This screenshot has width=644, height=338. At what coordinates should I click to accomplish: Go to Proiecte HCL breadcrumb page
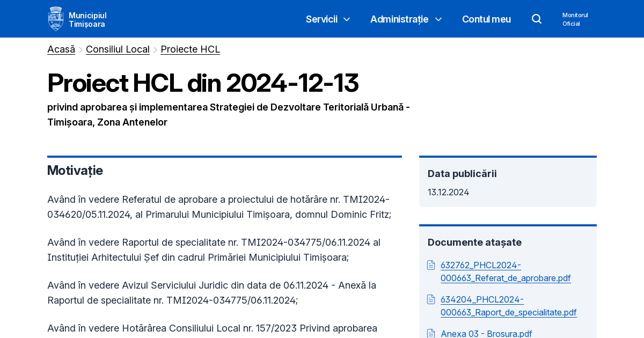point(190,49)
